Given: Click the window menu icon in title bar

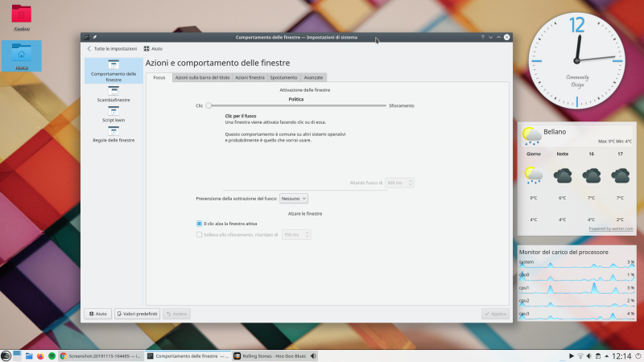Looking at the screenshot, I should (86, 37).
